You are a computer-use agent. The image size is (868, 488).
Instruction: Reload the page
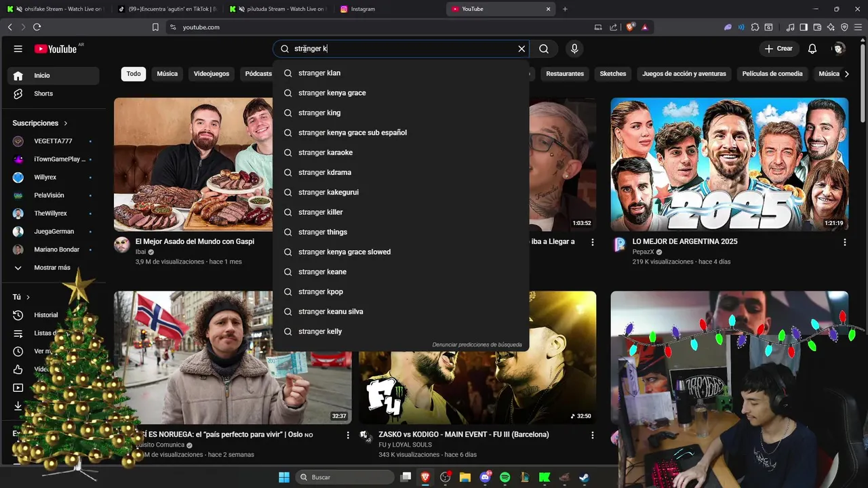tap(37, 27)
